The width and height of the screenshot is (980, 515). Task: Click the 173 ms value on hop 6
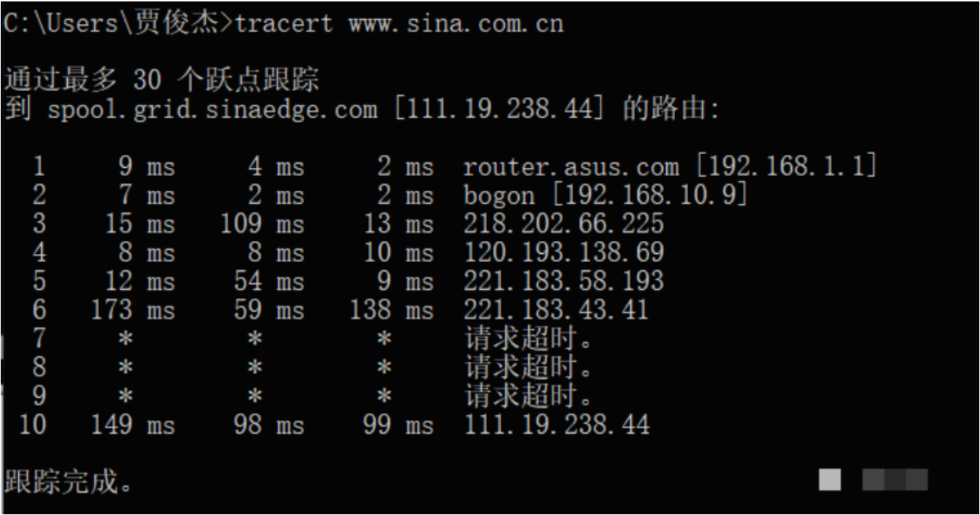[x=133, y=310]
